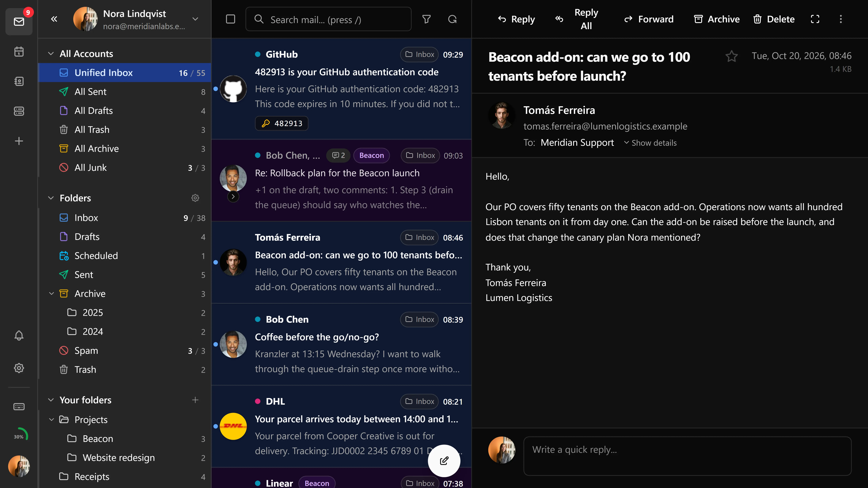Toggle the select-all messages checkbox
This screenshot has height=488, width=868.
point(231,19)
